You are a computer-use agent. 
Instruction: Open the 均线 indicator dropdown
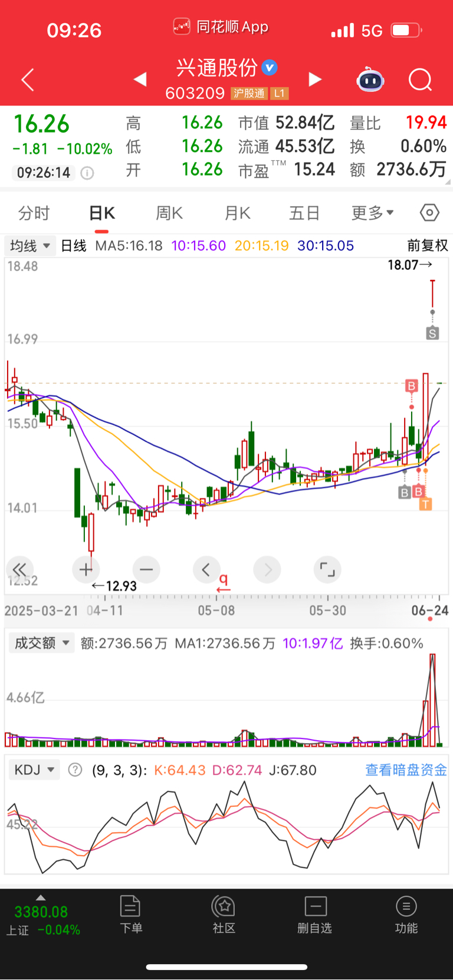click(30, 245)
